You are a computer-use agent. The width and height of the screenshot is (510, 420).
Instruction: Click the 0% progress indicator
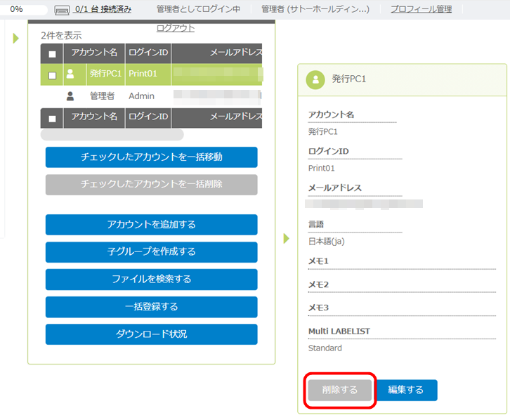click(16, 9)
